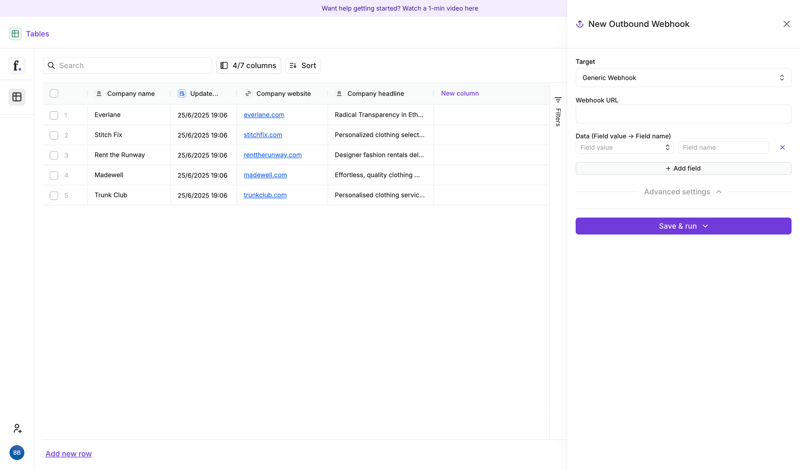Toggle the select-all rows checkbox
800x470 pixels.
[54, 93]
